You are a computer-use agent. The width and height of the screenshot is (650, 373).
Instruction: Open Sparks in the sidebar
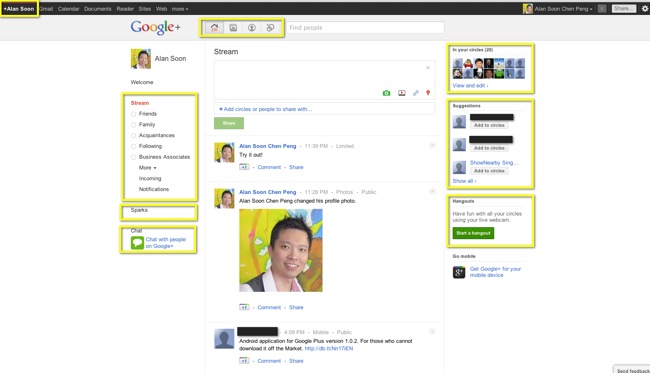[139, 210]
